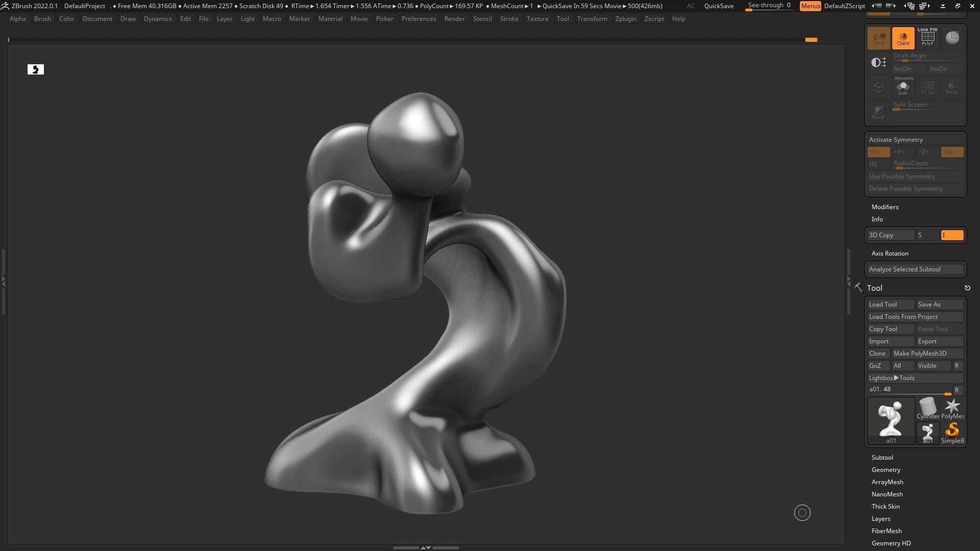Open the Brush menu
Image resolution: width=980 pixels, height=551 pixels.
(x=42, y=19)
